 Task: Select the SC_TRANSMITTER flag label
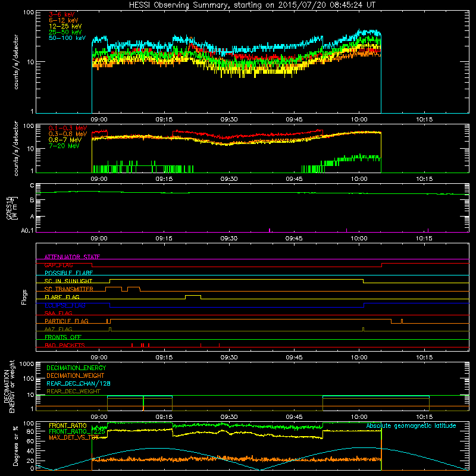pos(68,289)
